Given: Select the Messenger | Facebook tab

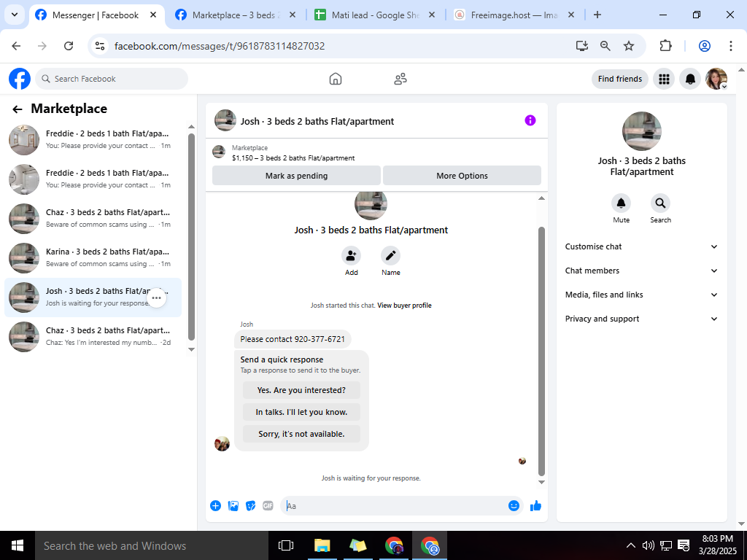Looking at the screenshot, I should pyautogui.click(x=98, y=15).
